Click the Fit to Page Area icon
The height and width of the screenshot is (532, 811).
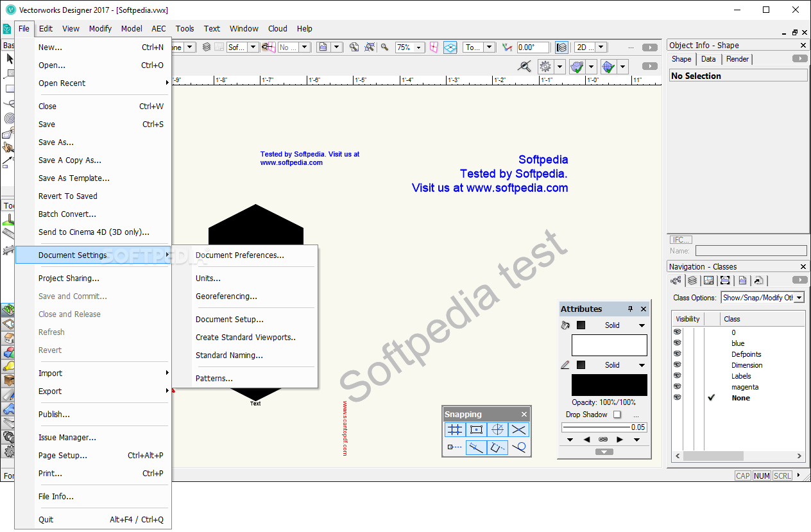(x=354, y=47)
